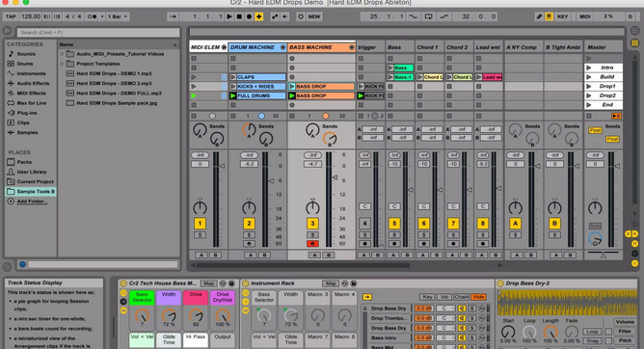The image size is (644, 349).
Task: Click the transport Stop button
Action: coord(239,16)
